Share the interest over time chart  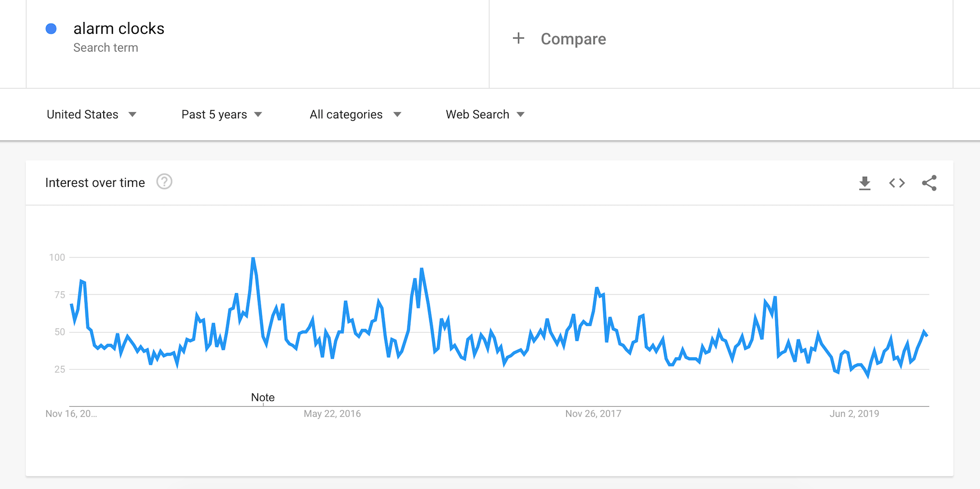(x=929, y=183)
